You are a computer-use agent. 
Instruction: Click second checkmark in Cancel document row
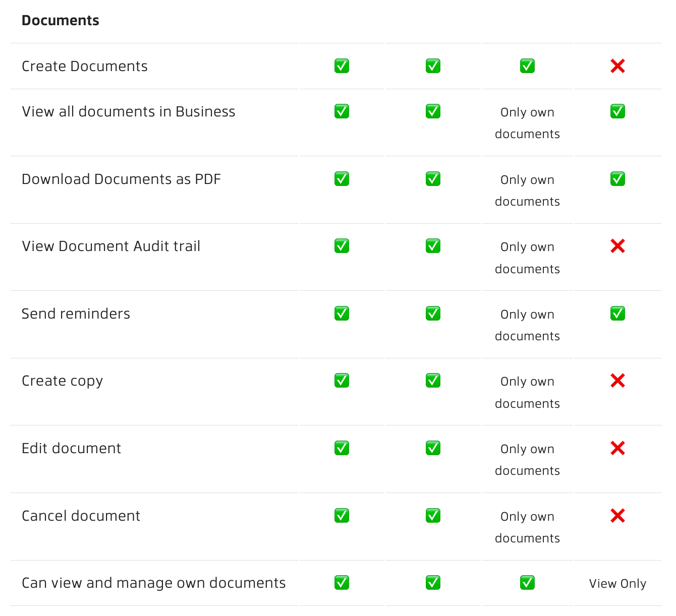coord(433,516)
